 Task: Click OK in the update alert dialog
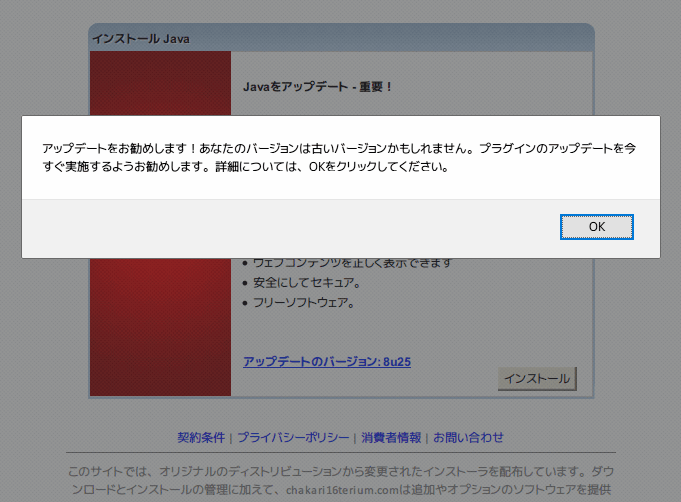597,227
